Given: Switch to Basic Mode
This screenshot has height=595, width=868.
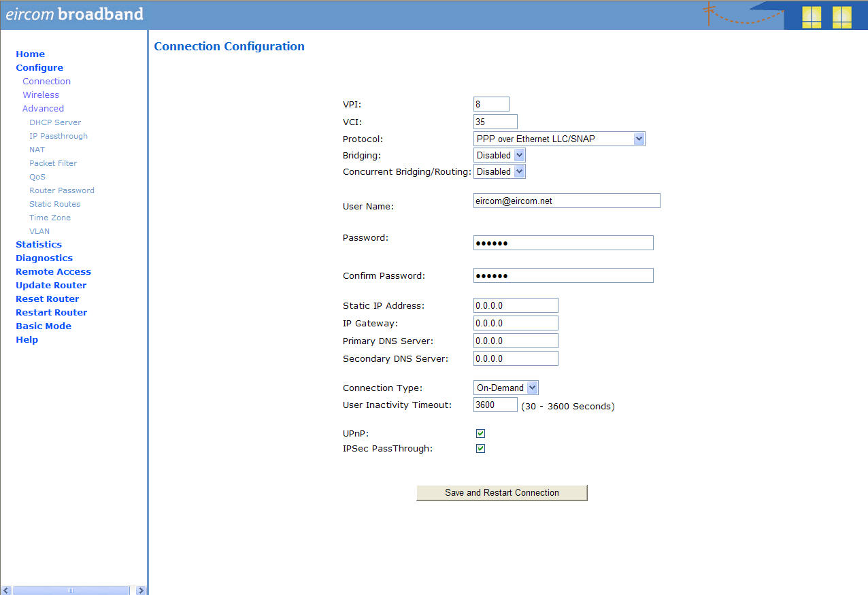Looking at the screenshot, I should tap(43, 326).
